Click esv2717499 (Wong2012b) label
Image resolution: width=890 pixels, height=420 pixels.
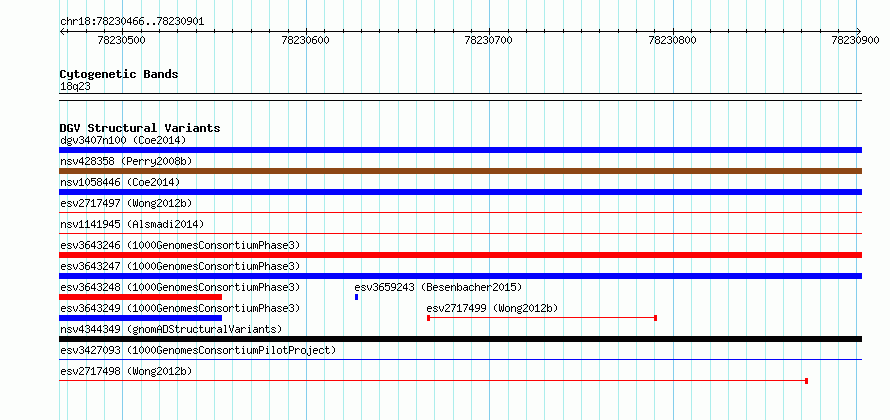tap(492, 308)
